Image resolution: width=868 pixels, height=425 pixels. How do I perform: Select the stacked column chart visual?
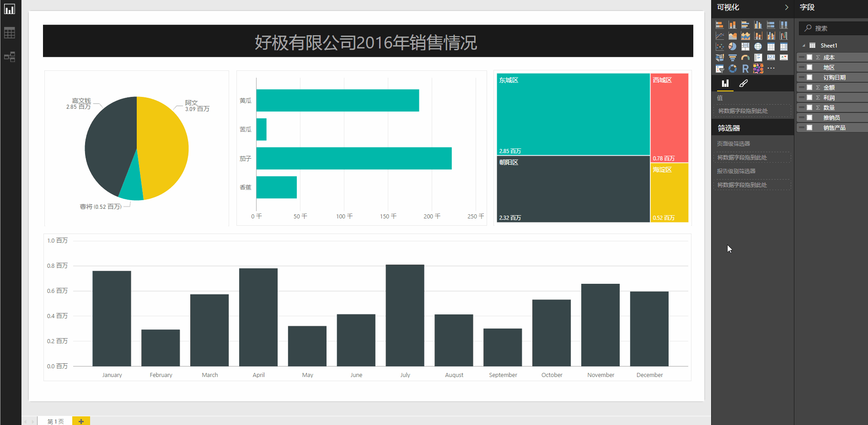coord(732,25)
